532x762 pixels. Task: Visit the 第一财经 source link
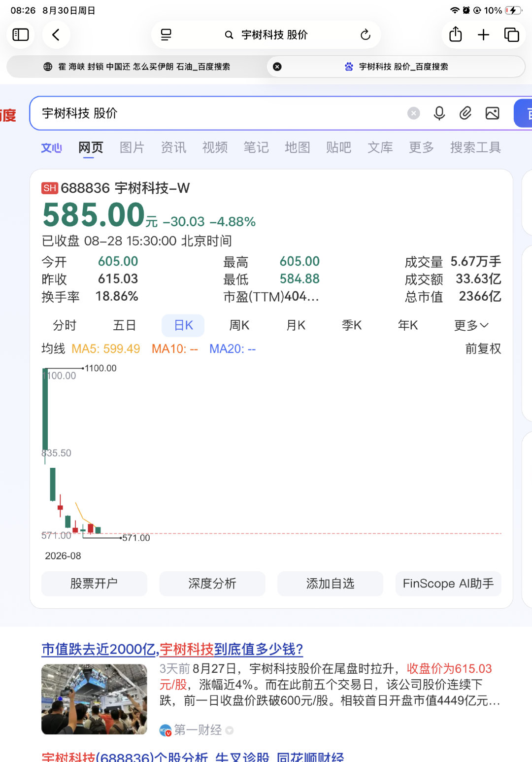198,730
